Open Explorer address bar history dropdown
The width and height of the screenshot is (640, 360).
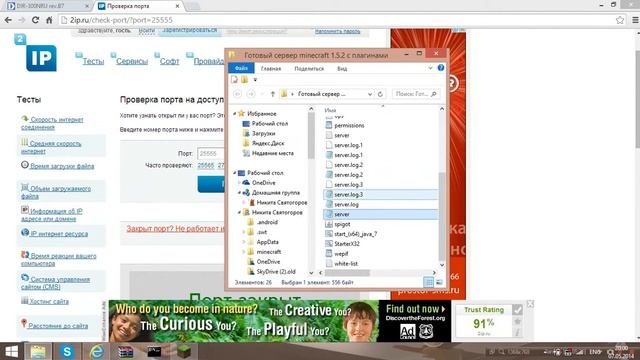[370, 94]
